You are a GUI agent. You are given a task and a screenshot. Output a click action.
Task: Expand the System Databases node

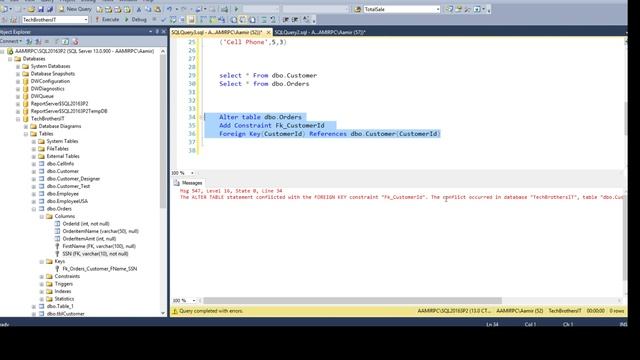pos(18,66)
